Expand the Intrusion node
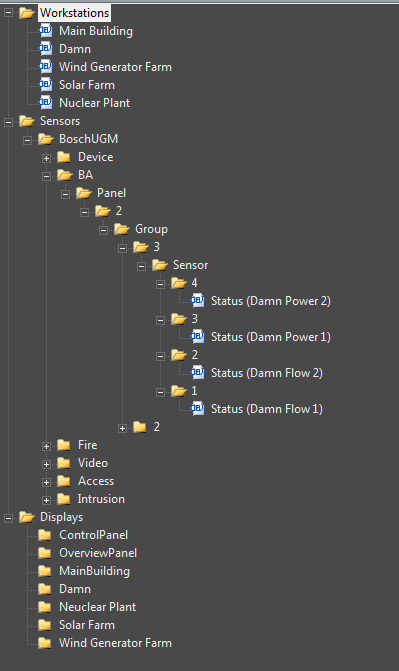Screen dimensions: 399x671 [x=46, y=500]
